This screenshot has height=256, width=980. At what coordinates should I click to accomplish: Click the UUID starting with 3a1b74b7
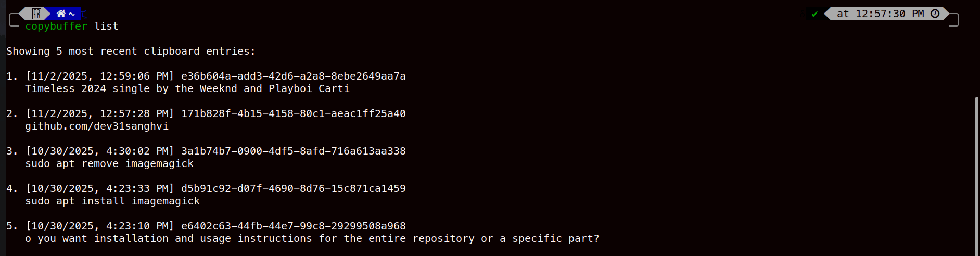coord(294,151)
